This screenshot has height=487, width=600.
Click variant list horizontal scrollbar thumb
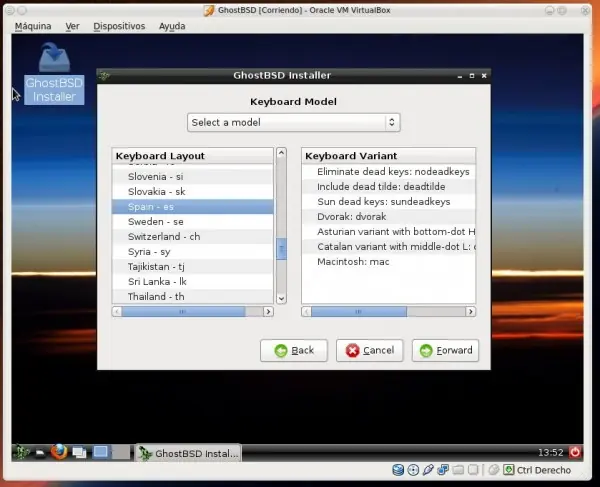(359, 312)
